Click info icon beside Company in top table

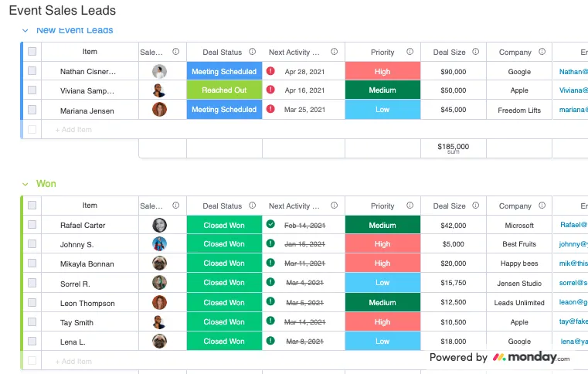point(542,52)
